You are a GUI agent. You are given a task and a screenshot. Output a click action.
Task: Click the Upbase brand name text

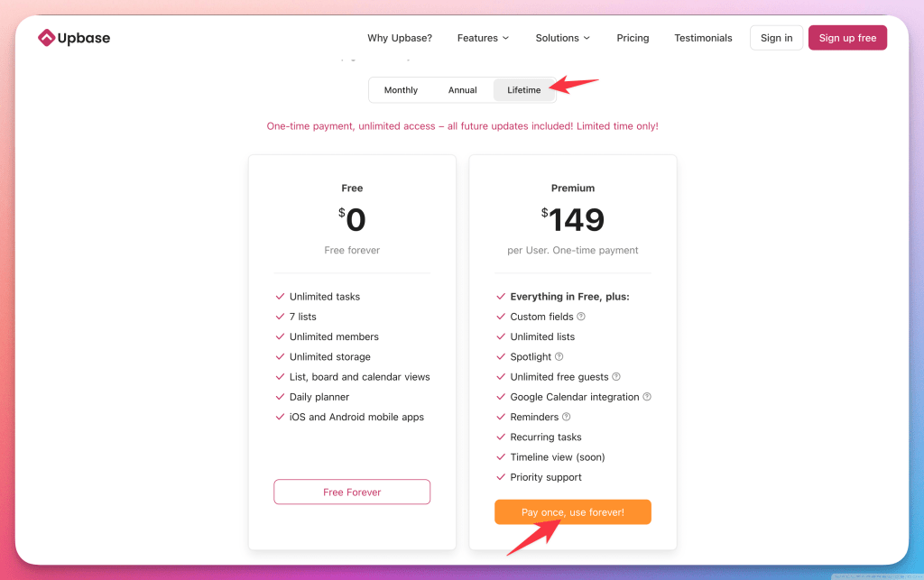click(x=84, y=38)
